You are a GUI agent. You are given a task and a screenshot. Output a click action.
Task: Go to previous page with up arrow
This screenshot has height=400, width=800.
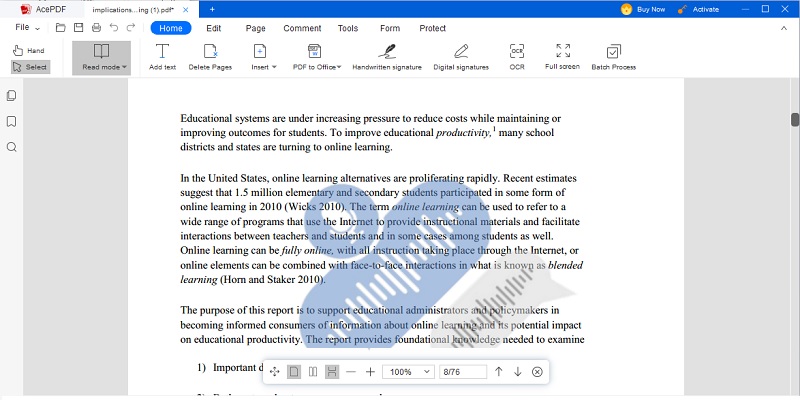click(498, 372)
